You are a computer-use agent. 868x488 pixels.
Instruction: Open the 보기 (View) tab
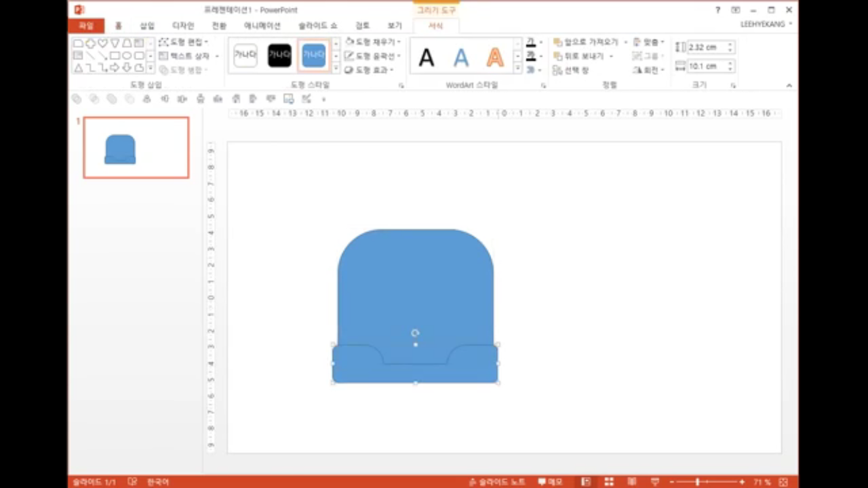click(395, 26)
